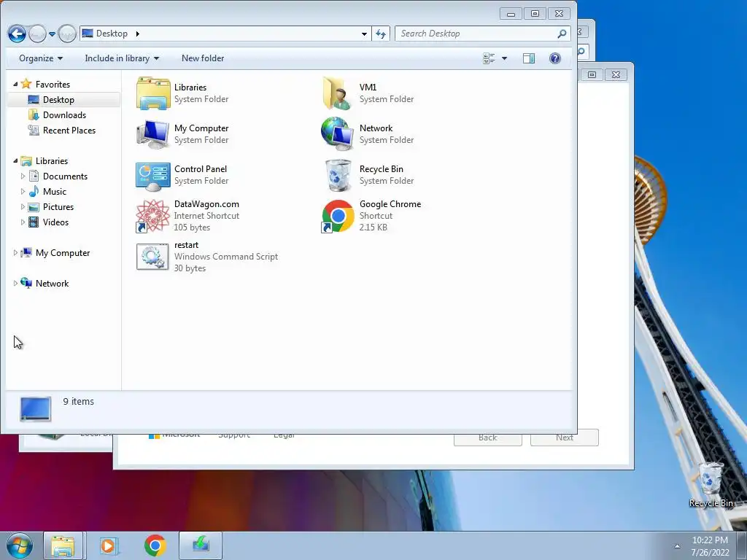Open the view options dropdown arrow
Image resolution: width=747 pixels, height=560 pixels.
[x=505, y=58]
